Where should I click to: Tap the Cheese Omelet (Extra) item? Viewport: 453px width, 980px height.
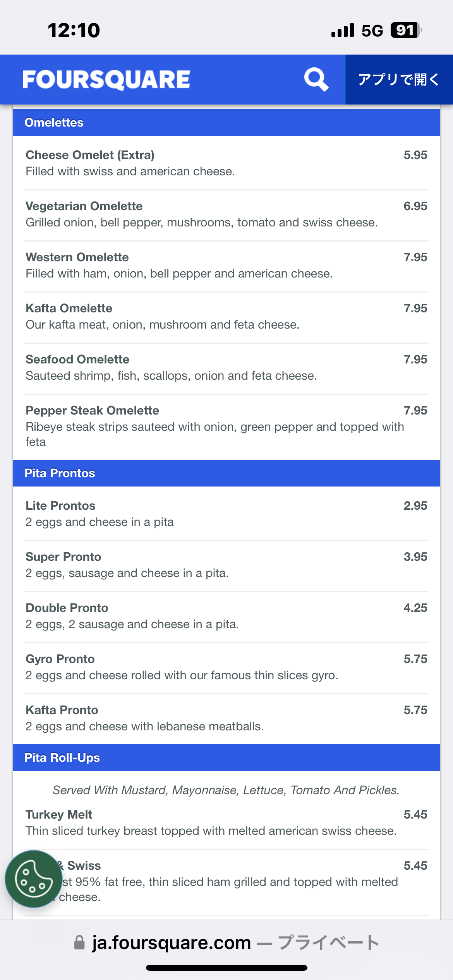coord(90,155)
